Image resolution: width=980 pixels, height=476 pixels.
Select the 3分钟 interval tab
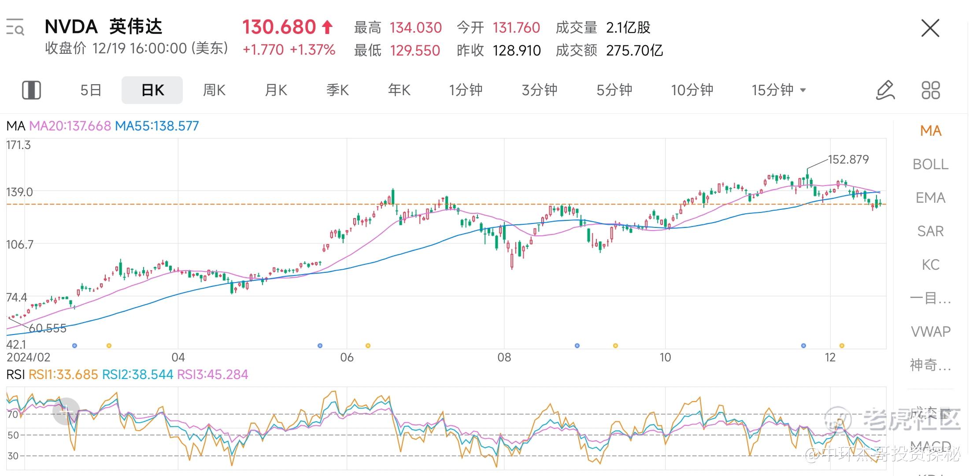(x=540, y=90)
